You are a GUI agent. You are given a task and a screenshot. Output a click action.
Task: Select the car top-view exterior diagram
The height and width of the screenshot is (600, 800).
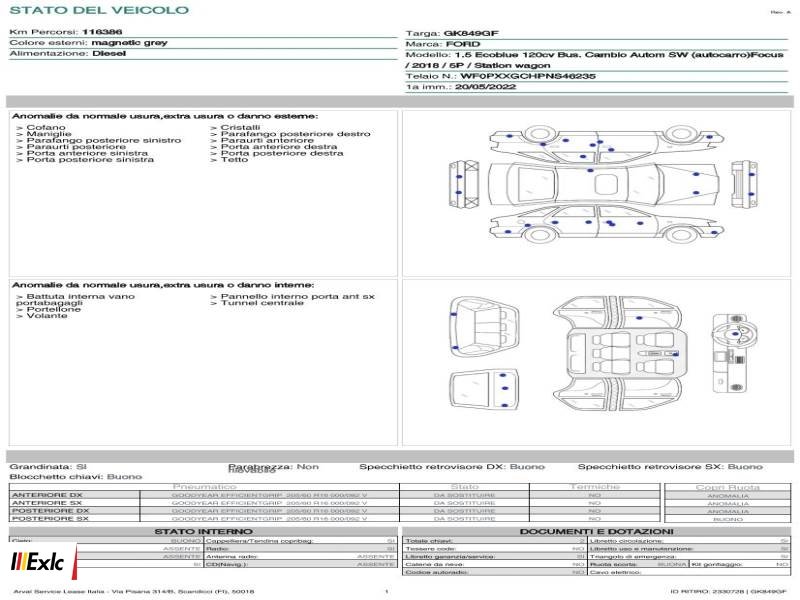[604, 184]
